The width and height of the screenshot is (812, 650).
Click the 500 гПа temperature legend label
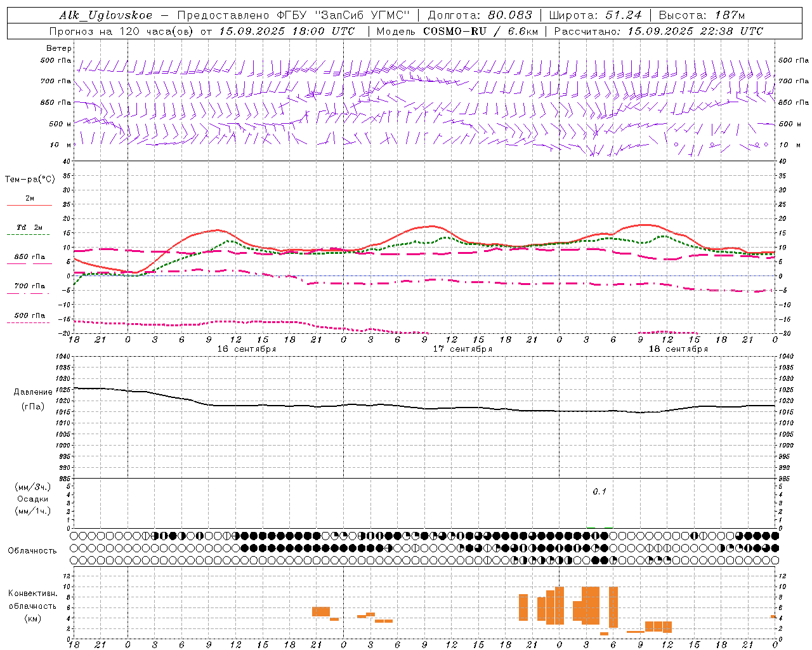coord(30,315)
